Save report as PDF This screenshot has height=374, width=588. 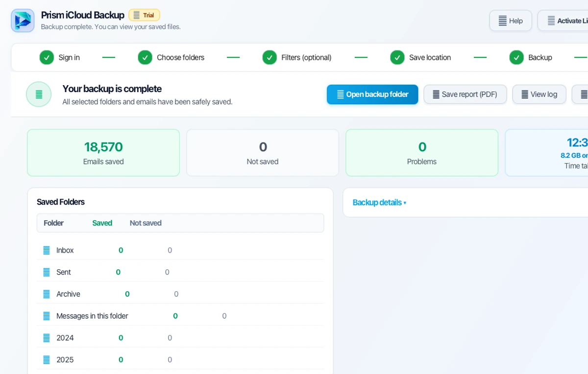coord(465,94)
